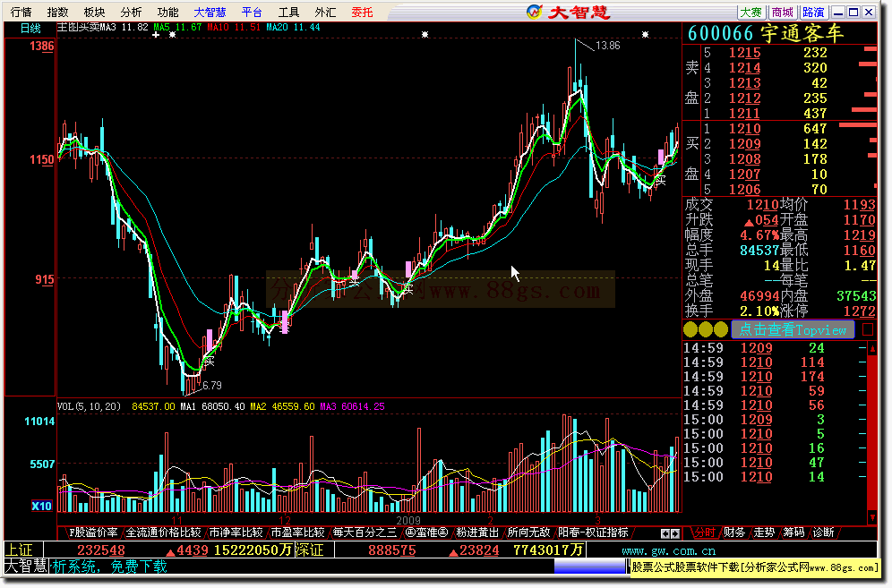The image size is (892, 588).
Task: Click the MA5 11.67 legend label
Action: point(177,27)
